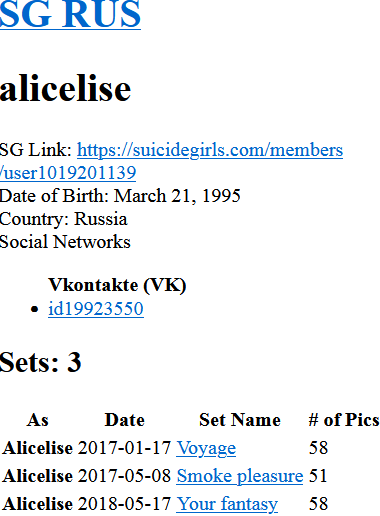
Task: Open the Voyage set link
Action: [206, 448]
